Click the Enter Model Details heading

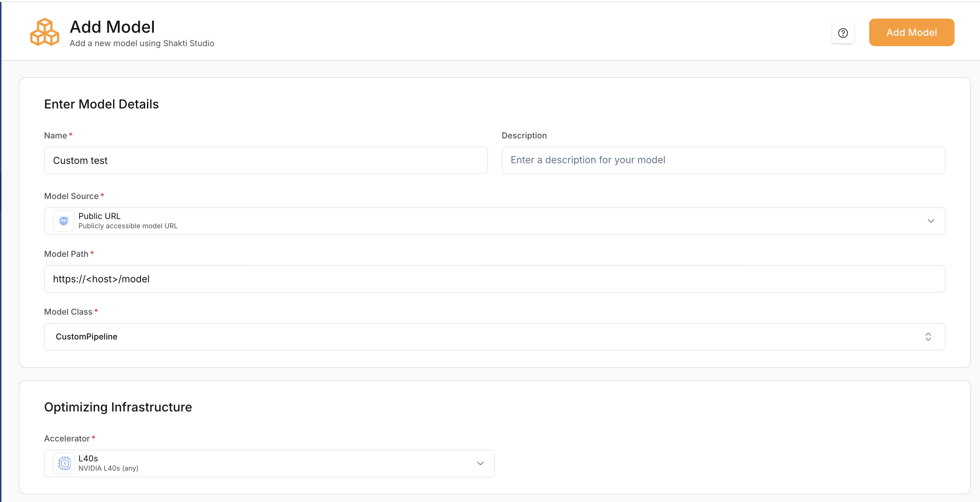pyautogui.click(x=101, y=104)
